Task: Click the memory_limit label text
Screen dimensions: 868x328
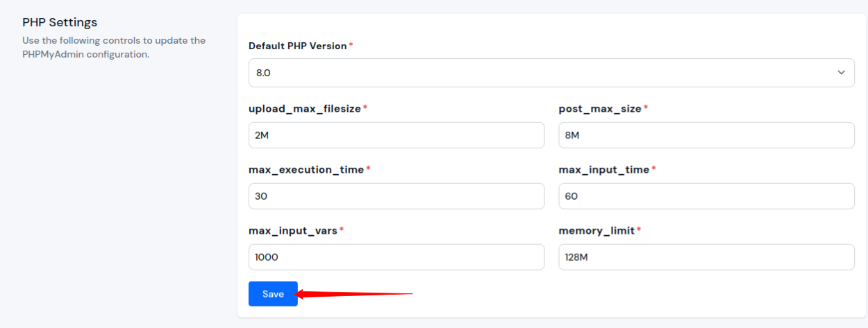Action: (596, 230)
